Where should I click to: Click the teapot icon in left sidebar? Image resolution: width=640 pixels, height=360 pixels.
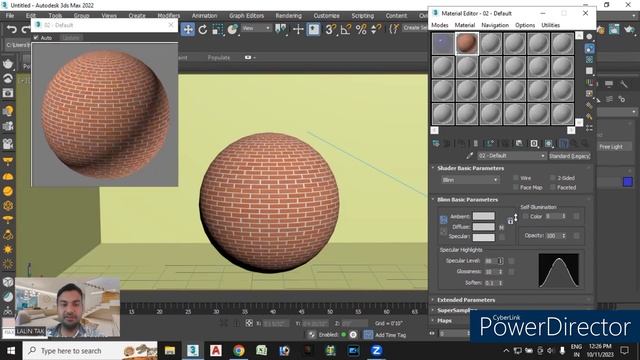click(x=8, y=64)
